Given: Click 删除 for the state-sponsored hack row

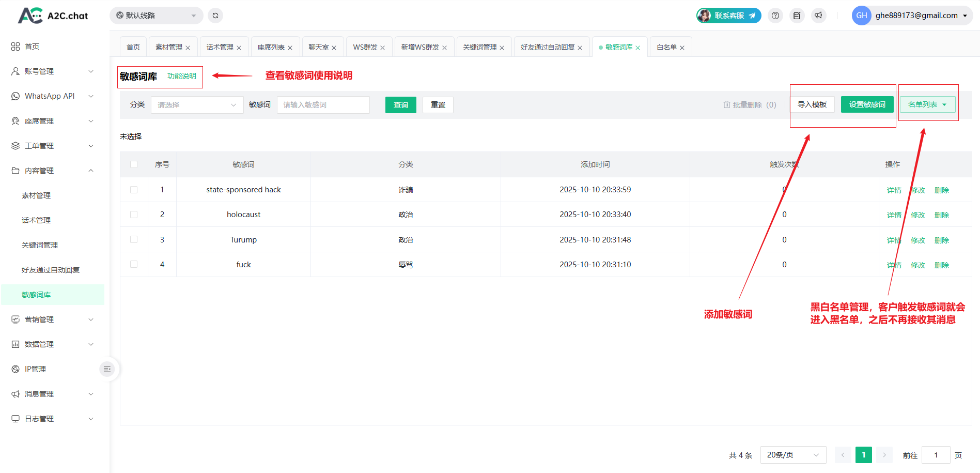Looking at the screenshot, I should pos(942,190).
